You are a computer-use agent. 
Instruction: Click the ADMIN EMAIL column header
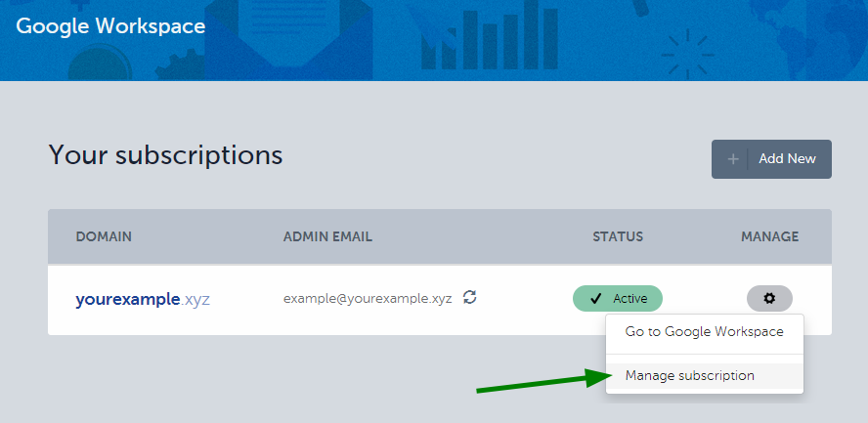pyautogui.click(x=327, y=237)
